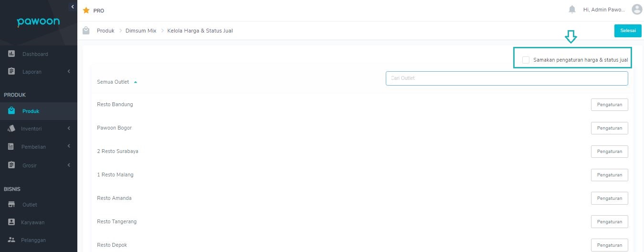The width and height of the screenshot is (644, 252).
Task: Collapse the sidebar with the top chevron
Action: pyautogui.click(x=72, y=6)
